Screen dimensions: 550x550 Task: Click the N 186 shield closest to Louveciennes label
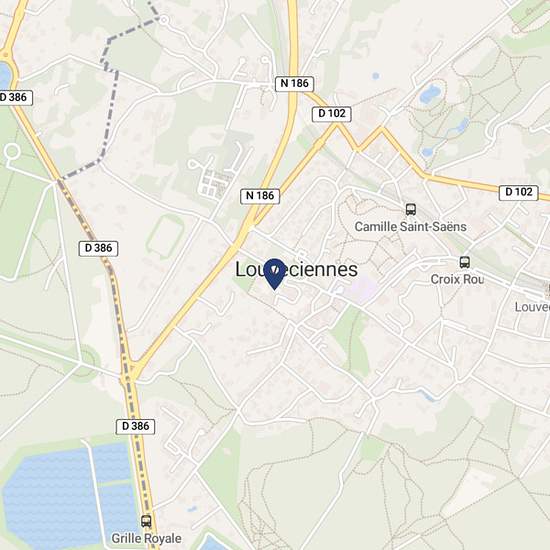pos(260,196)
